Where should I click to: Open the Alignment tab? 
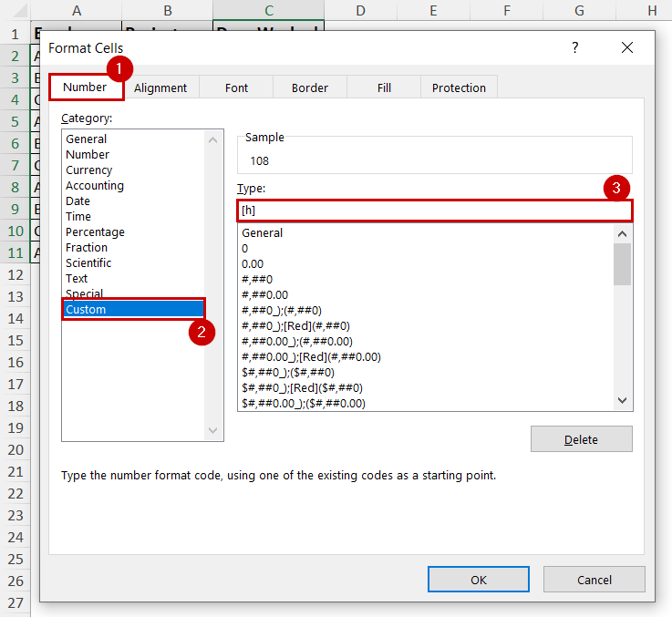click(160, 87)
